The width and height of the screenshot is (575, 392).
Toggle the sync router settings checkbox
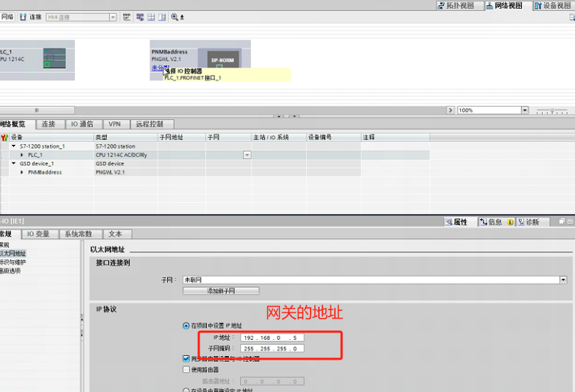coord(186,358)
